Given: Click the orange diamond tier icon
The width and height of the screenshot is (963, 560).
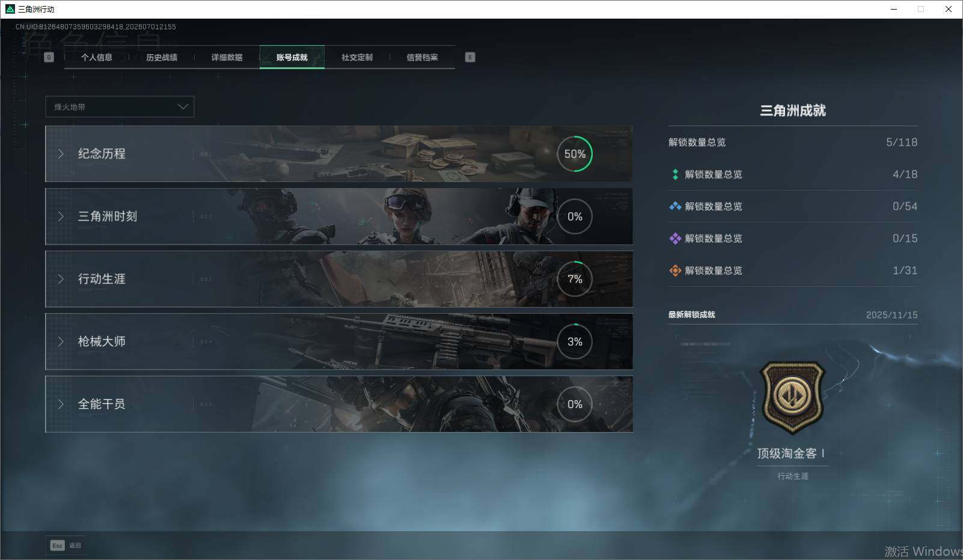Looking at the screenshot, I should 675,270.
